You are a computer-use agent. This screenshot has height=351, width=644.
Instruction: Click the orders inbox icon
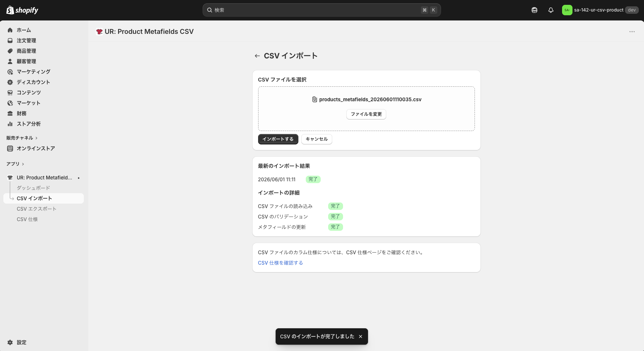tap(10, 41)
